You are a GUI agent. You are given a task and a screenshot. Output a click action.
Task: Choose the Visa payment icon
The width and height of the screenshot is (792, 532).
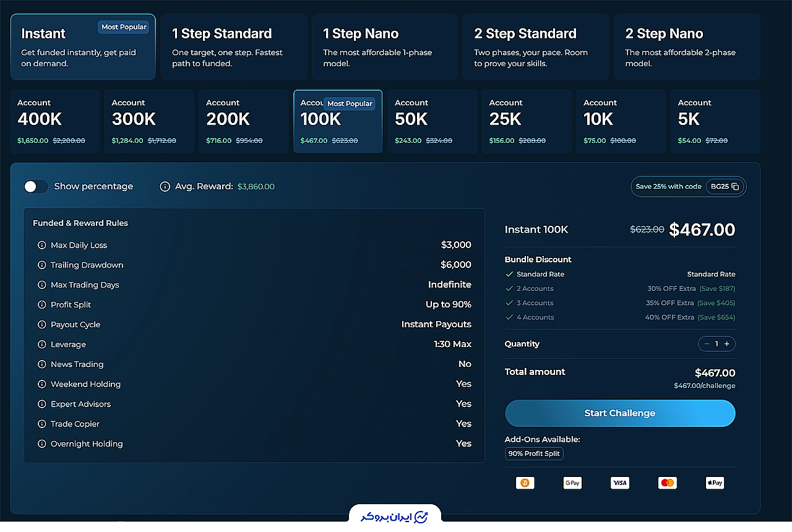pos(620,483)
